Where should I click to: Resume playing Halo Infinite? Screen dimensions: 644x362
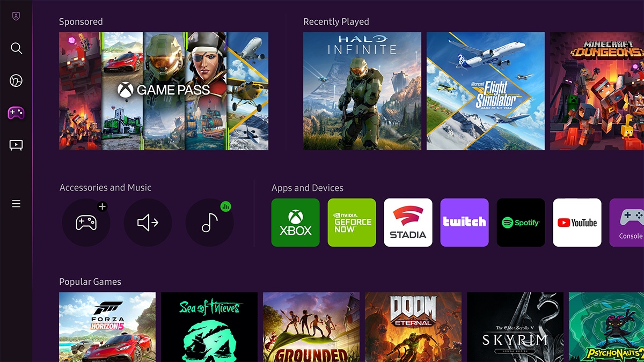pos(362,91)
